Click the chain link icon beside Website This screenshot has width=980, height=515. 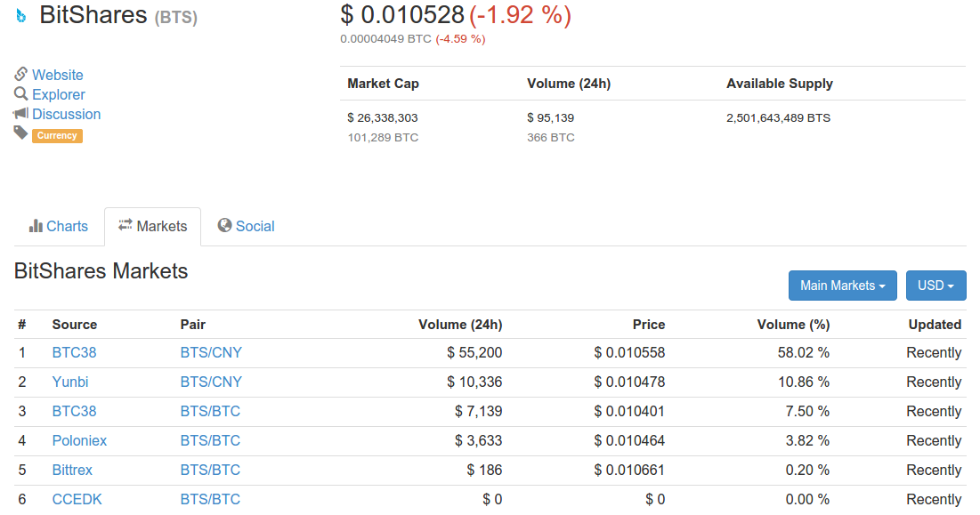pos(20,75)
